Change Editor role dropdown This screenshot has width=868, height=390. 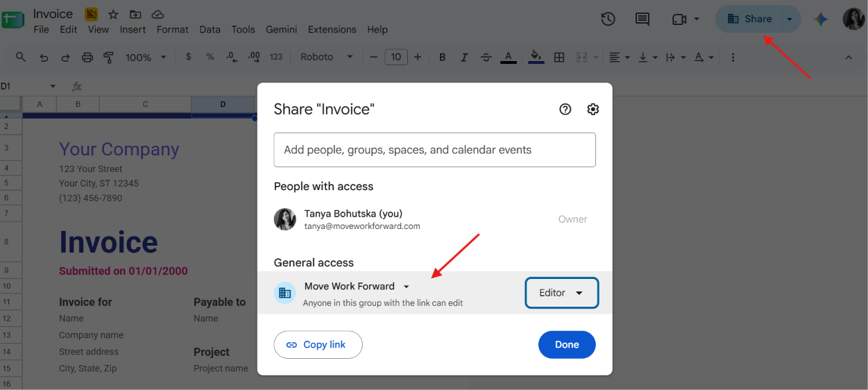pyautogui.click(x=561, y=293)
